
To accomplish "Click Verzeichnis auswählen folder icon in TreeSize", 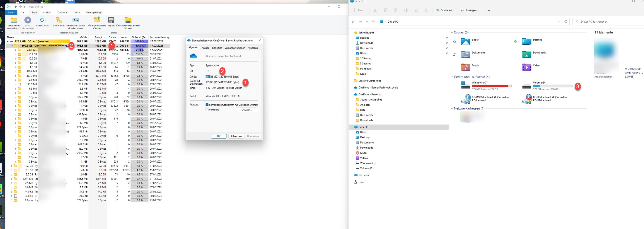I will [x=14, y=20].
